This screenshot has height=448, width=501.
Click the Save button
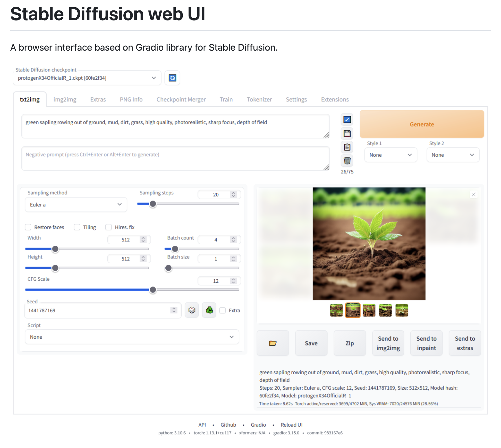click(311, 343)
